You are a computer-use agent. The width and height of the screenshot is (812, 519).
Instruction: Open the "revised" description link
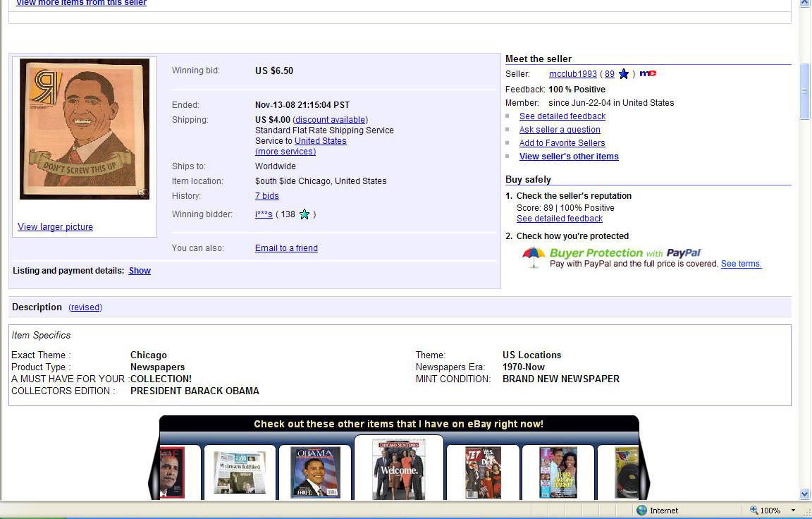85,307
